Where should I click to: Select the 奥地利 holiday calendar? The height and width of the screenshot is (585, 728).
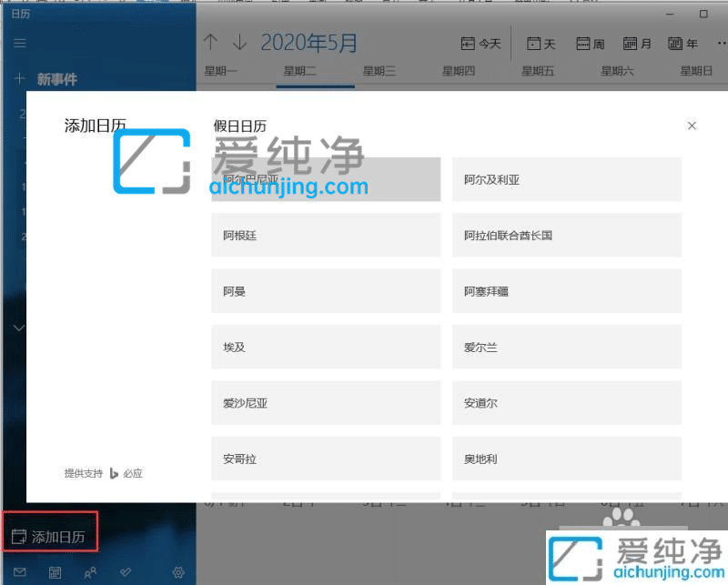[566, 459]
